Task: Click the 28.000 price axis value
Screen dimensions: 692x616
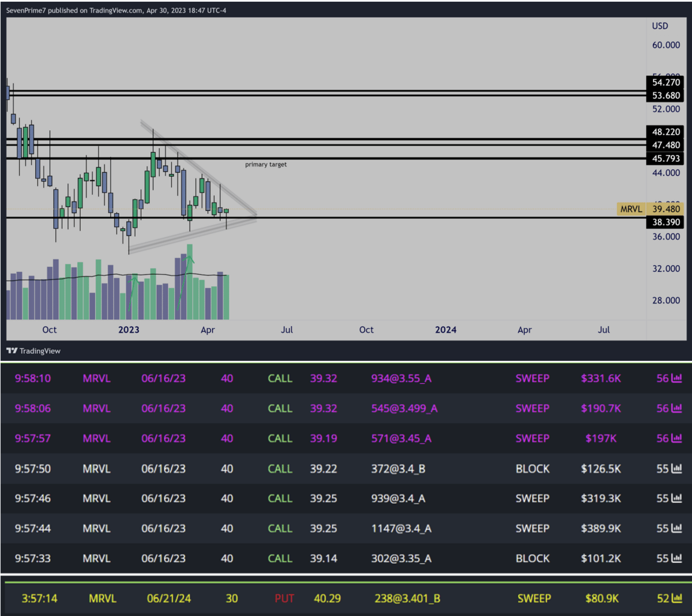Action: (x=666, y=300)
